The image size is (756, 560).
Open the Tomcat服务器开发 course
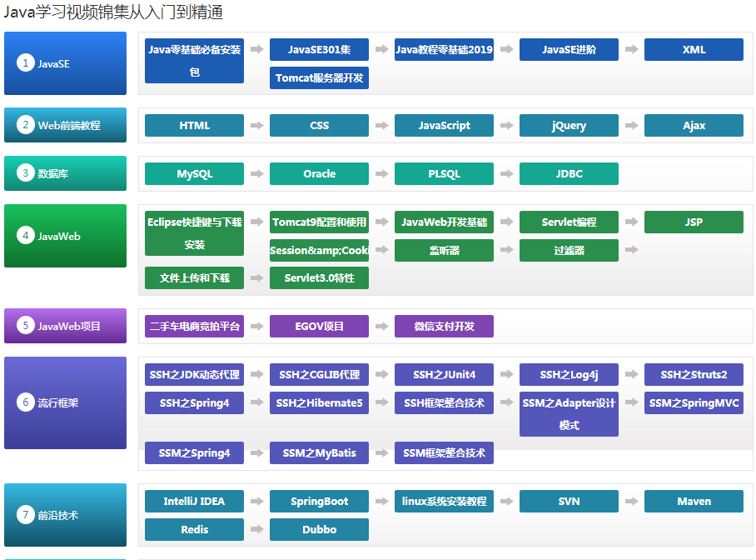[319, 78]
